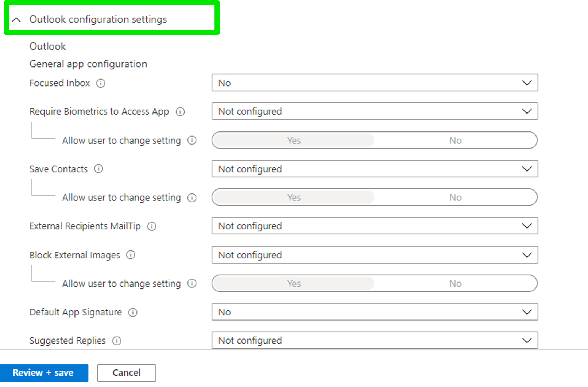Click the Save Contacts info icon
This screenshot has width=588, height=387.
pos(98,169)
